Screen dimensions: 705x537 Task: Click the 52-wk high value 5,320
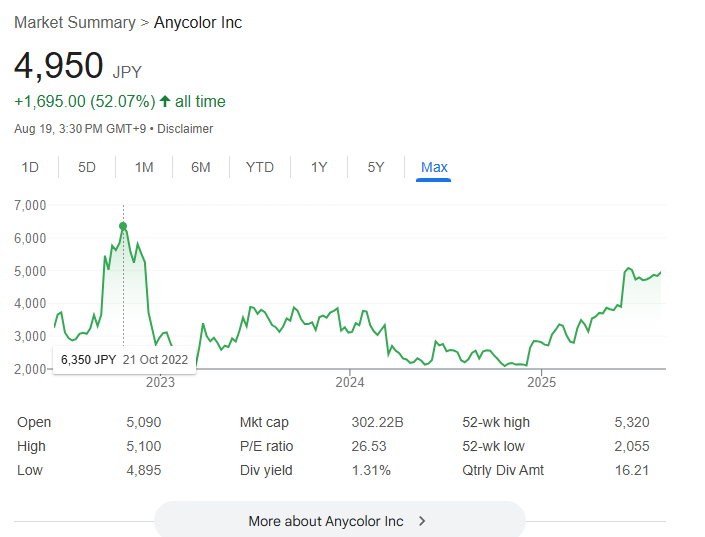tap(632, 422)
